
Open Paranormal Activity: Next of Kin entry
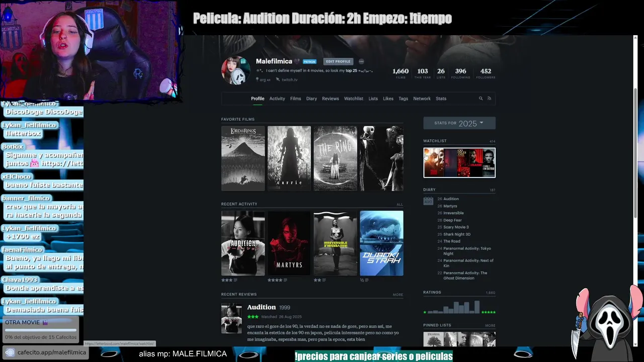tap(468, 263)
